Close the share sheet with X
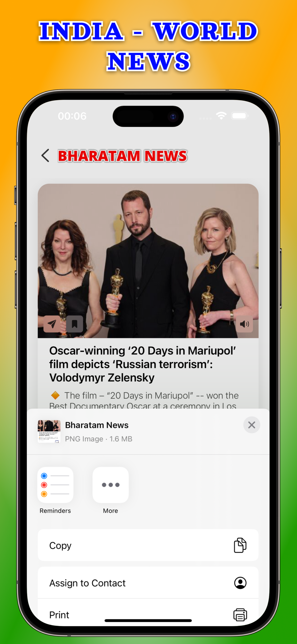 (252, 425)
